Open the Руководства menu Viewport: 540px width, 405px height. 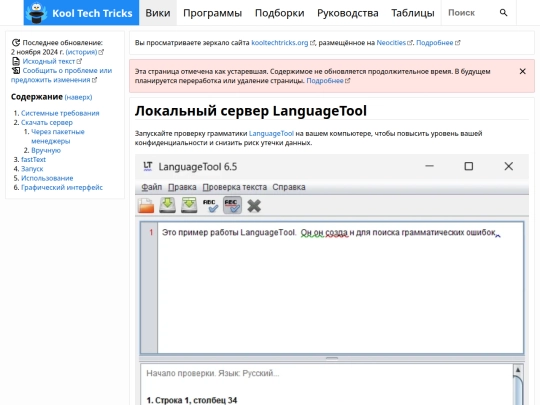347,13
